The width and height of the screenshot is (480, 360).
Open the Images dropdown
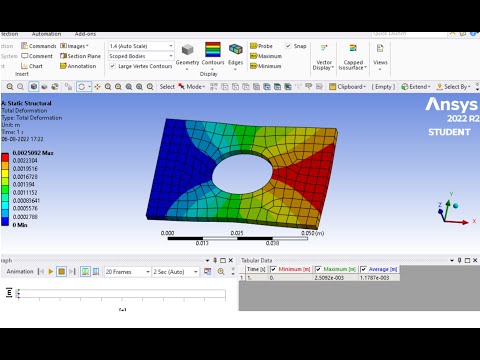pyautogui.click(x=74, y=46)
